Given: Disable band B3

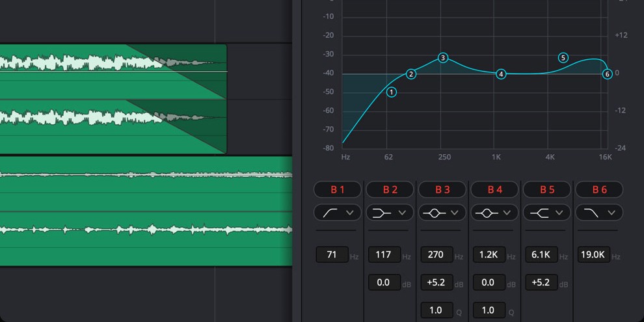Looking at the screenshot, I should pos(442,189).
